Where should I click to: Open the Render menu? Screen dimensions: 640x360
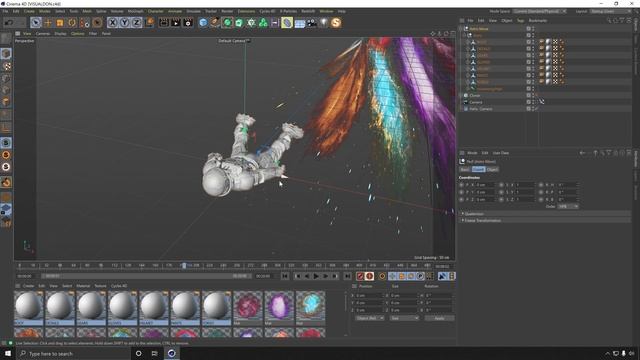[x=227, y=11]
